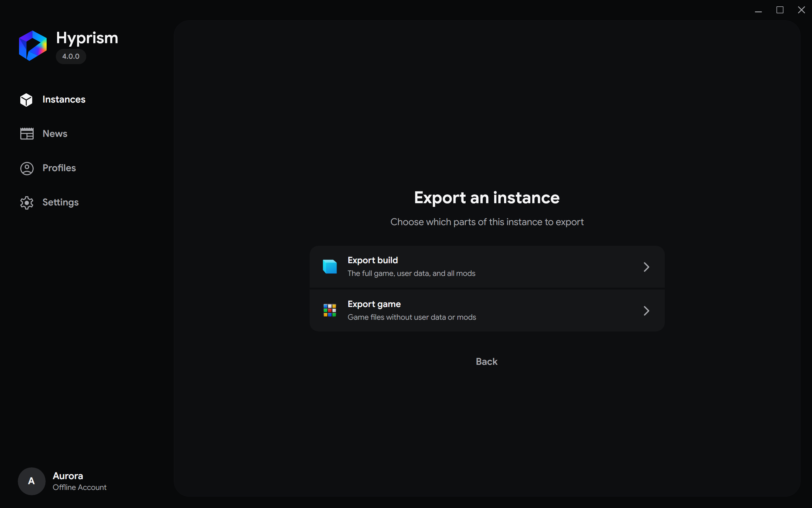Close the Hyprism window
Viewport: 812px width, 508px height.
tap(801, 10)
